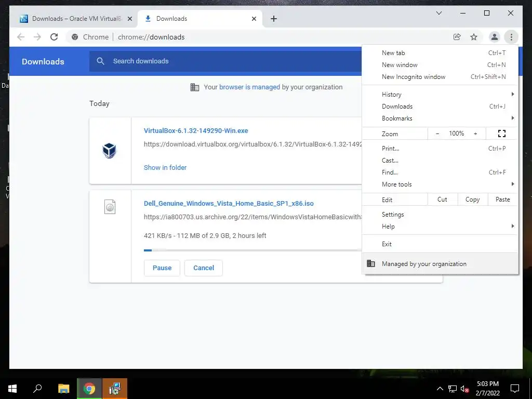Open the profile avatar button

(x=495, y=37)
